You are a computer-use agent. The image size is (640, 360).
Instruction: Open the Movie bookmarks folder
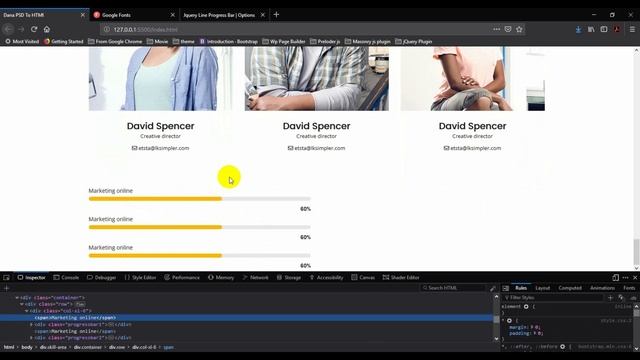pyautogui.click(x=157, y=42)
